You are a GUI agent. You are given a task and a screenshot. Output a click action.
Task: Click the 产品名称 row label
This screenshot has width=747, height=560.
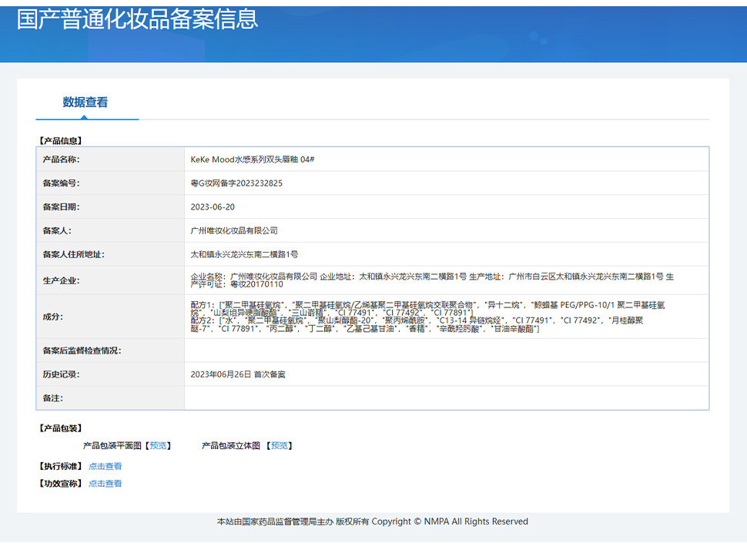pos(62,159)
